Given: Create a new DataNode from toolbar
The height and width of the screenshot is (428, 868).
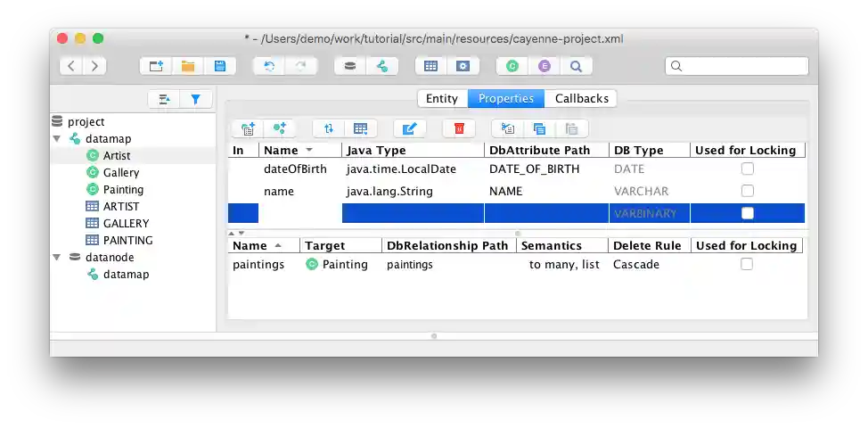Looking at the screenshot, I should pyautogui.click(x=350, y=67).
